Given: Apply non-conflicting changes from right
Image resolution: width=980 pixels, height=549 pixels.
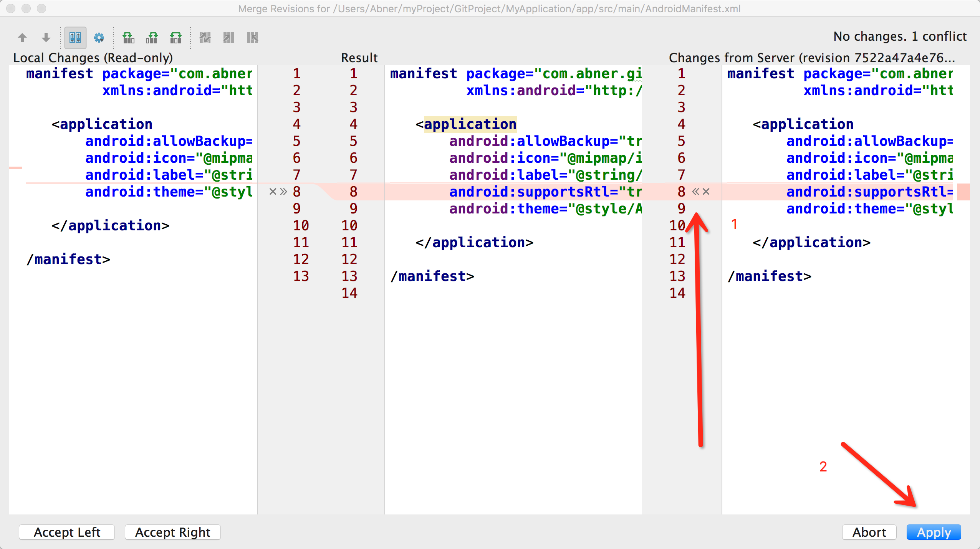Looking at the screenshot, I should tap(253, 38).
